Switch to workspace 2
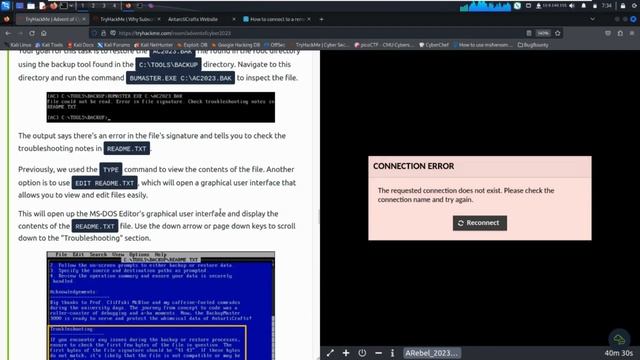 [x=93, y=6]
